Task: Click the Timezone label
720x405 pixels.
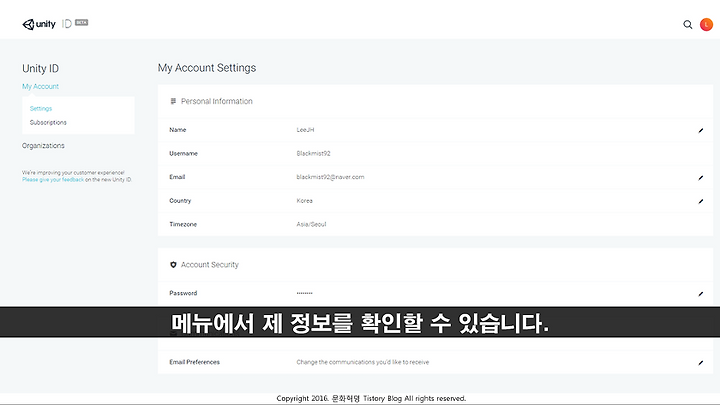Action: (183, 224)
